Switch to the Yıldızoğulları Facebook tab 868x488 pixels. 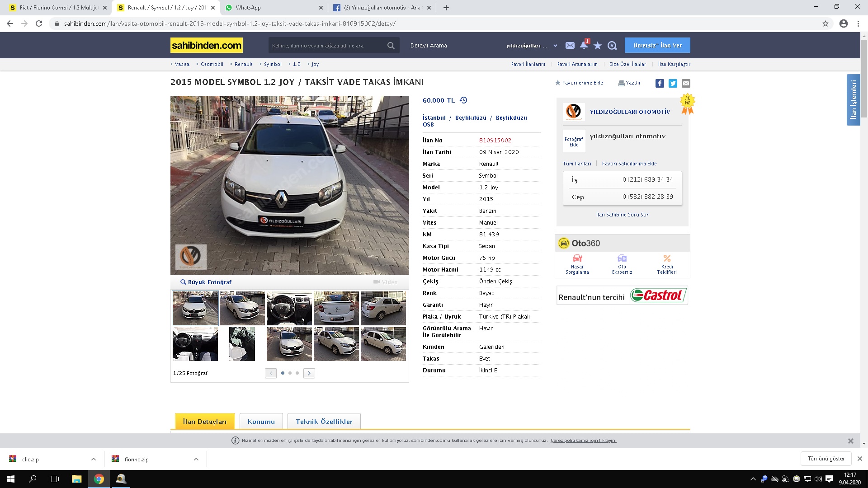(382, 8)
